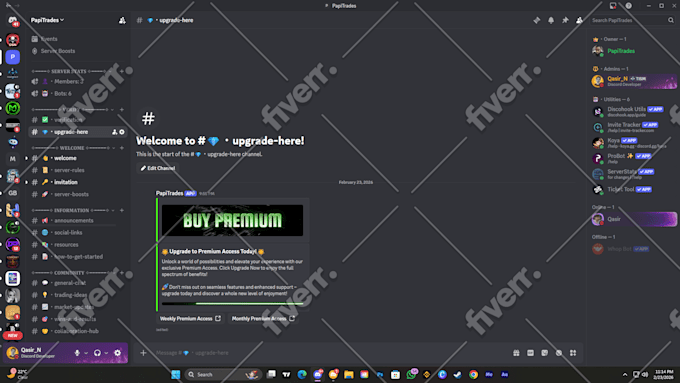The width and height of the screenshot is (680, 383).
Task: Open notification settings bell icon
Action: click(551, 20)
